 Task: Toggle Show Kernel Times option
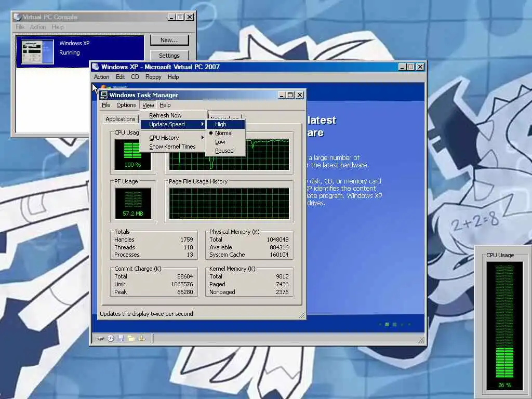(172, 147)
